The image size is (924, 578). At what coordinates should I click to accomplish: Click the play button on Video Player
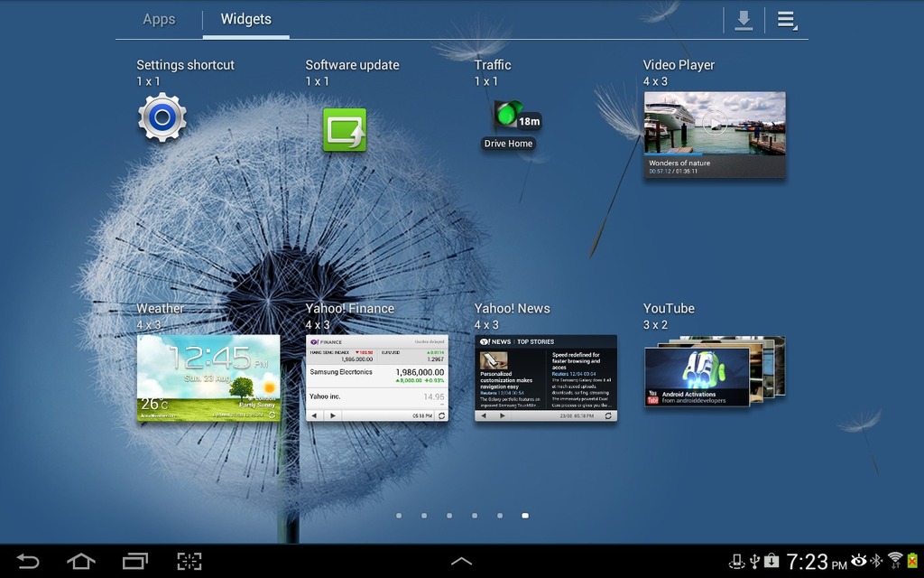click(715, 123)
